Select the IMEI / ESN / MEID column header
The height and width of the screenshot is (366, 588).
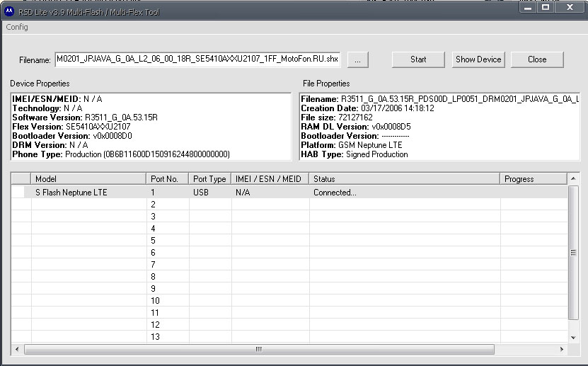(x=270, y=179)
